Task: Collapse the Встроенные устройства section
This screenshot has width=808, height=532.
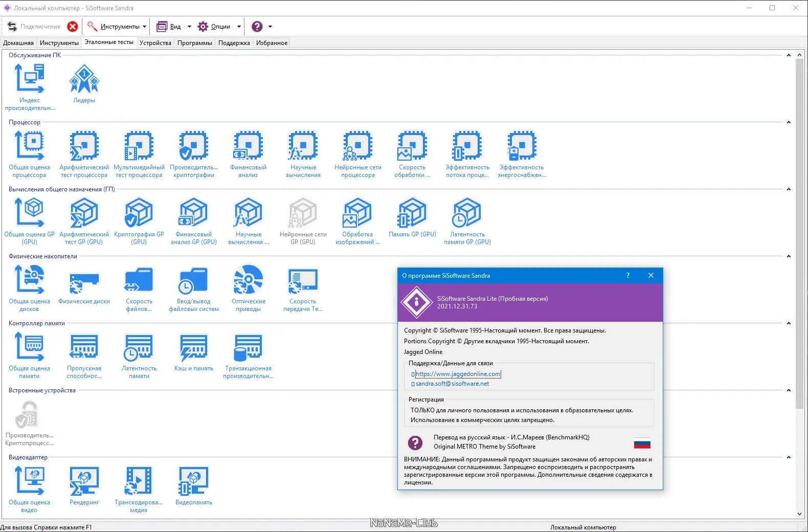Action: 789,390
